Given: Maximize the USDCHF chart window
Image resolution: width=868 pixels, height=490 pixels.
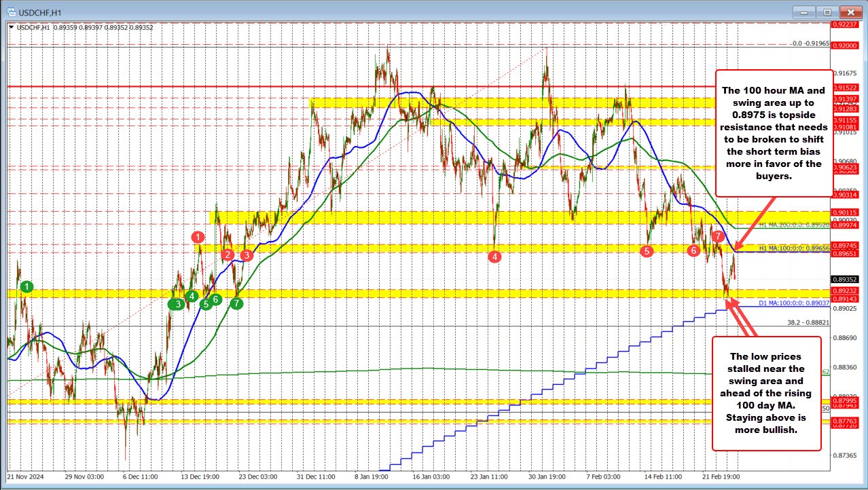Looking at the screenshot, I should click(827, 12).
